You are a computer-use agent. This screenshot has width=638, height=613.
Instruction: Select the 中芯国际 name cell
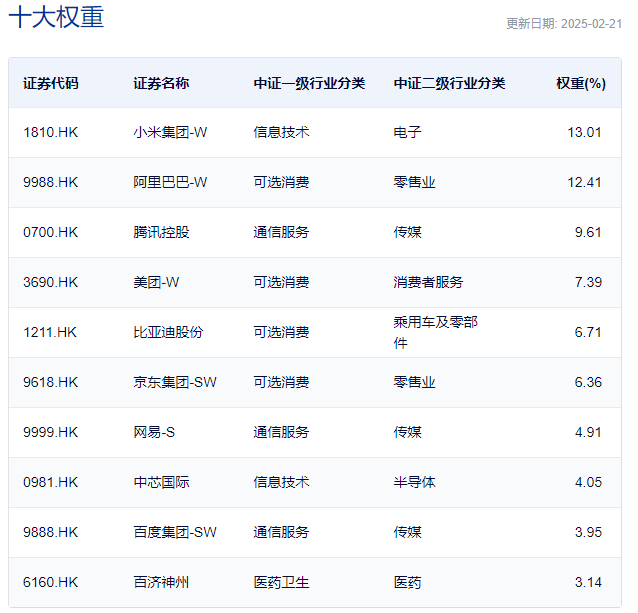(162, 482)
